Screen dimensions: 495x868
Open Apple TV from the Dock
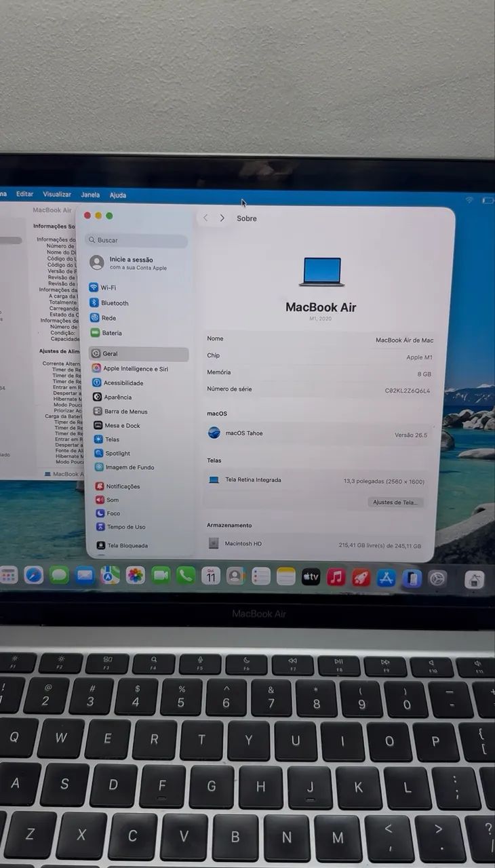pyautogui.click(x=311, y=576)
